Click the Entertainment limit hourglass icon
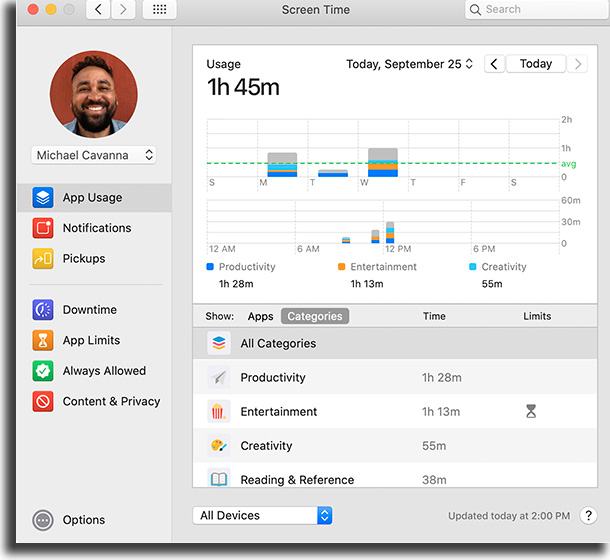 click(x=531, y=411)
